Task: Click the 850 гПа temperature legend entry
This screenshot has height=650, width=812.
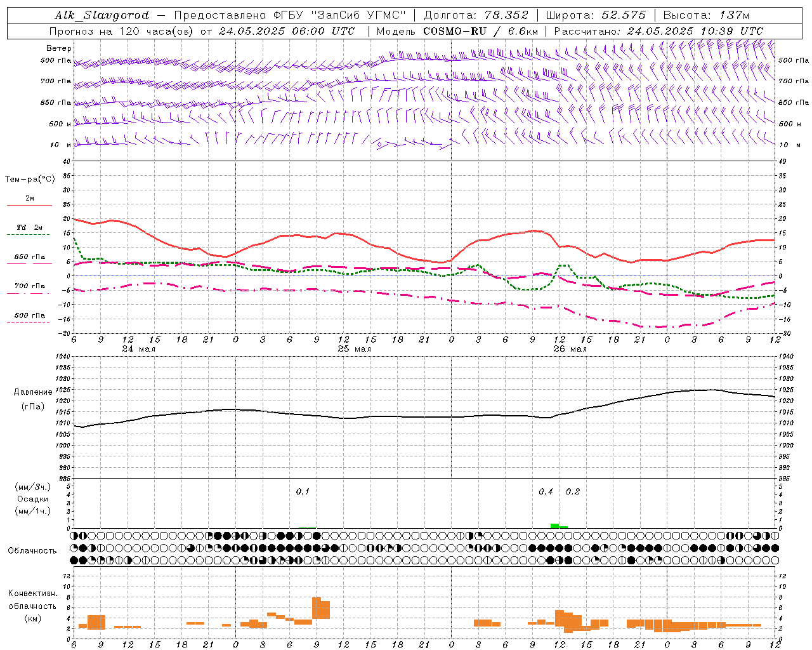Action: 29,257
